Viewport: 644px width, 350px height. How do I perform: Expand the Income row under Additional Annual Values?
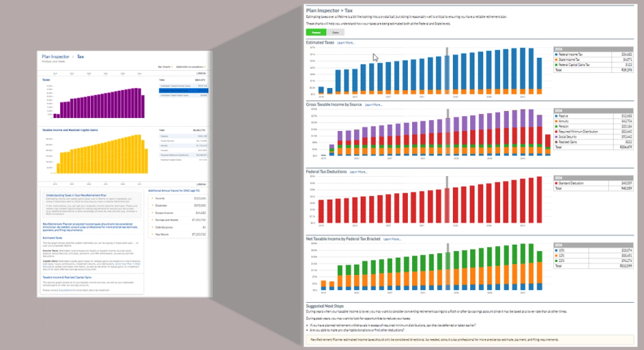click(178, 198)
